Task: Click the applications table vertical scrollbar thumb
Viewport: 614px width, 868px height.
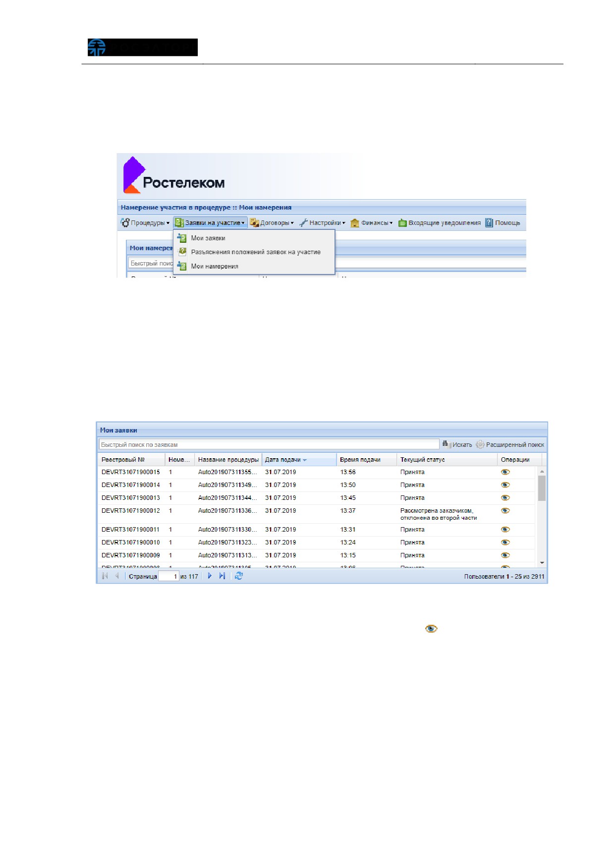Action: [542, 488]
